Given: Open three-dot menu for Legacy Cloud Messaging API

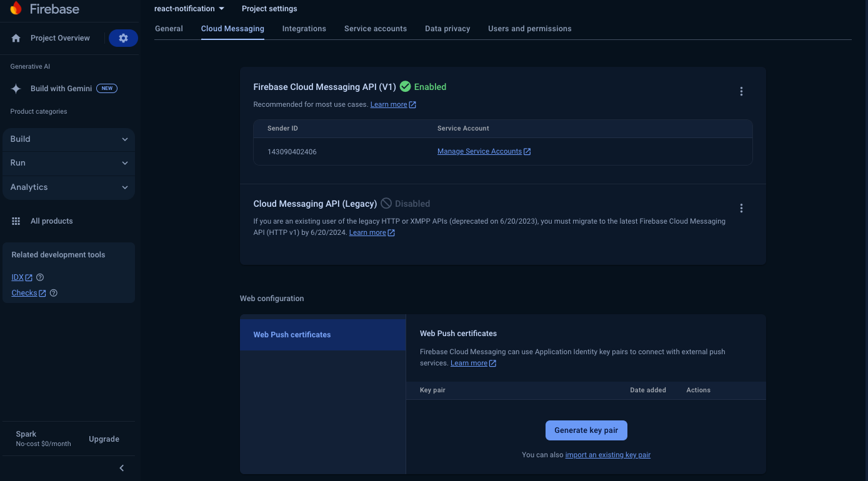Looking at the screenshot, I should 741,208.
